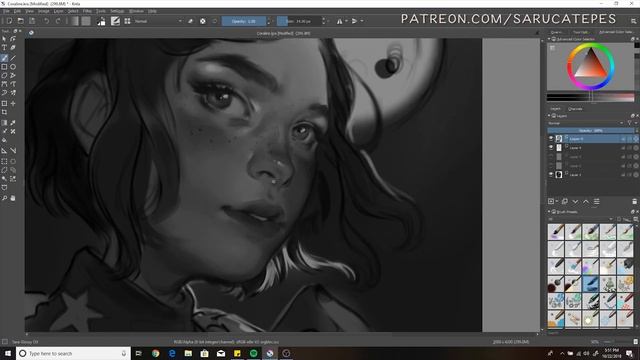This screenshot has height=360, width=640.
Task: Select the Ellipse shape tool
Action: [13, 67]
